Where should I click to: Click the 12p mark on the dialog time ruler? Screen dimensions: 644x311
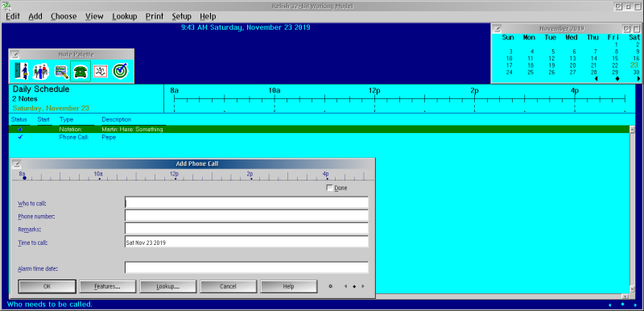coord(174,174)
